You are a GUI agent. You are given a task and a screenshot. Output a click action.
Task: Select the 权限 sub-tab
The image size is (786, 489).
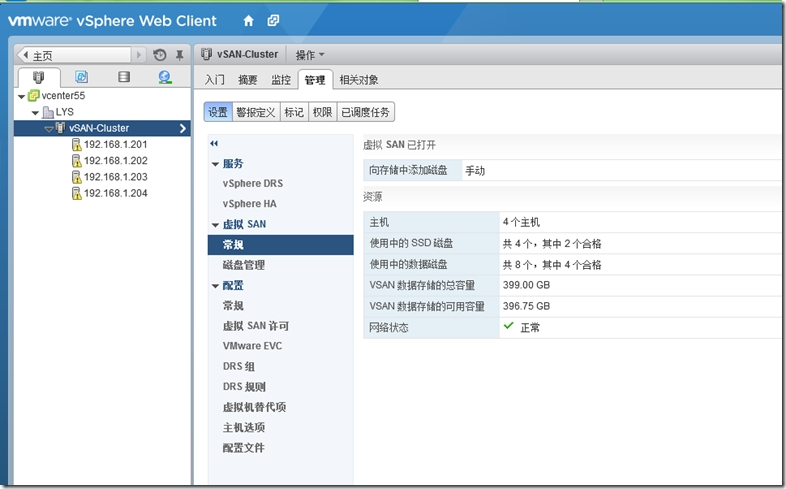(322, 112)
